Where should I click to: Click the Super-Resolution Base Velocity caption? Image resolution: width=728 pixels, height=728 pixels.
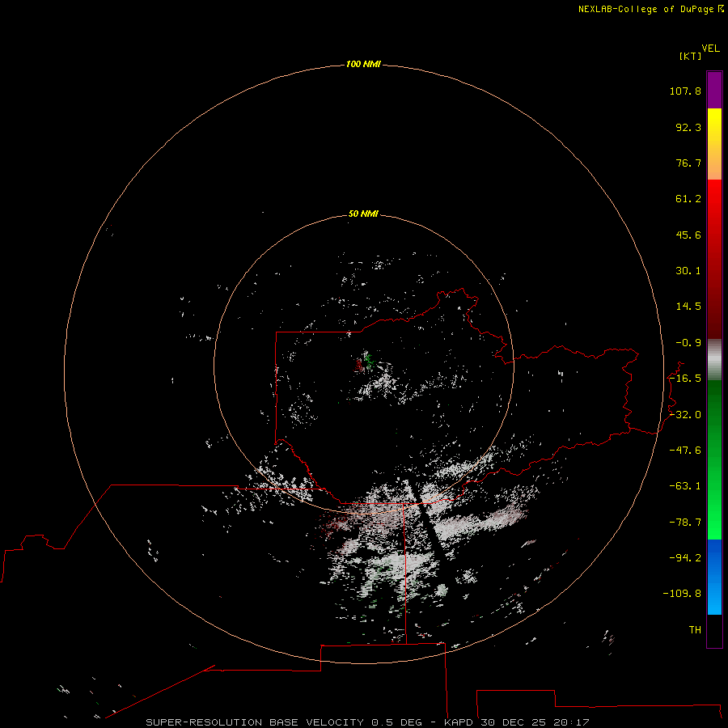point(368,722)
